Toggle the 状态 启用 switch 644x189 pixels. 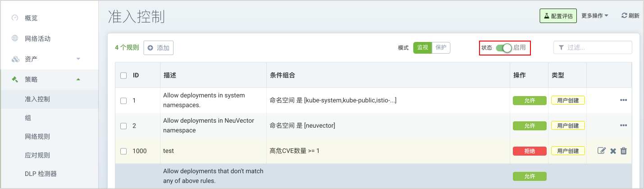pos(504,47)
